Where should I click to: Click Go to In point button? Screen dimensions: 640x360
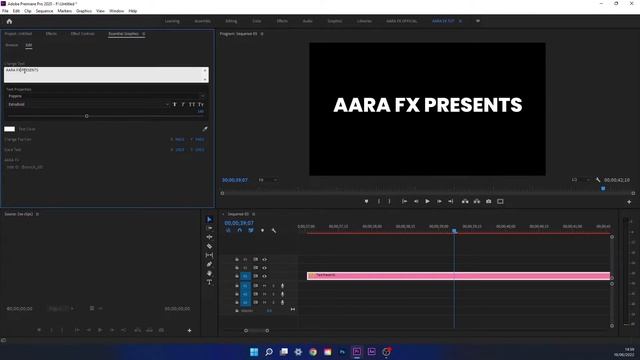(404, 201)
